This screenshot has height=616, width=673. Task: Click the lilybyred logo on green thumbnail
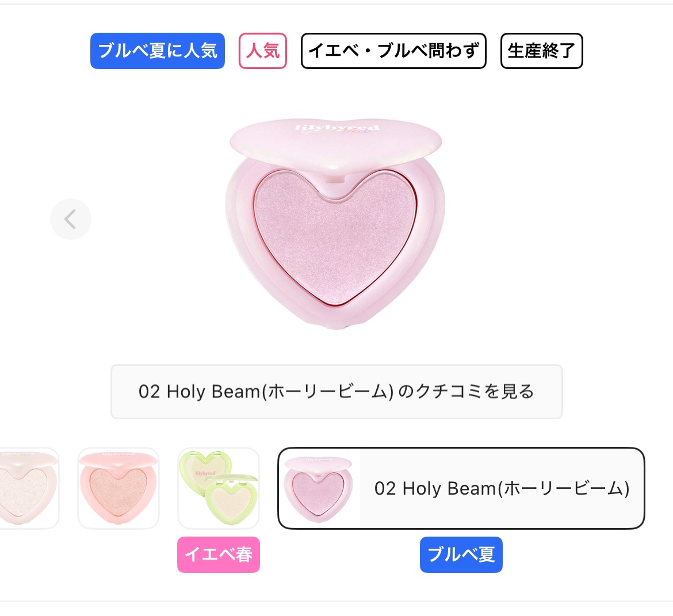coord(205,473)
